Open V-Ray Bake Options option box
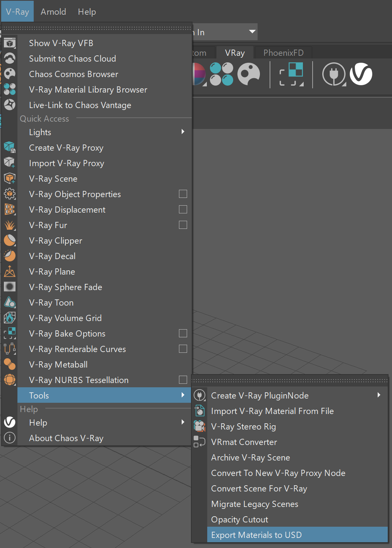The image size is (392, 548). pos(183,333)
